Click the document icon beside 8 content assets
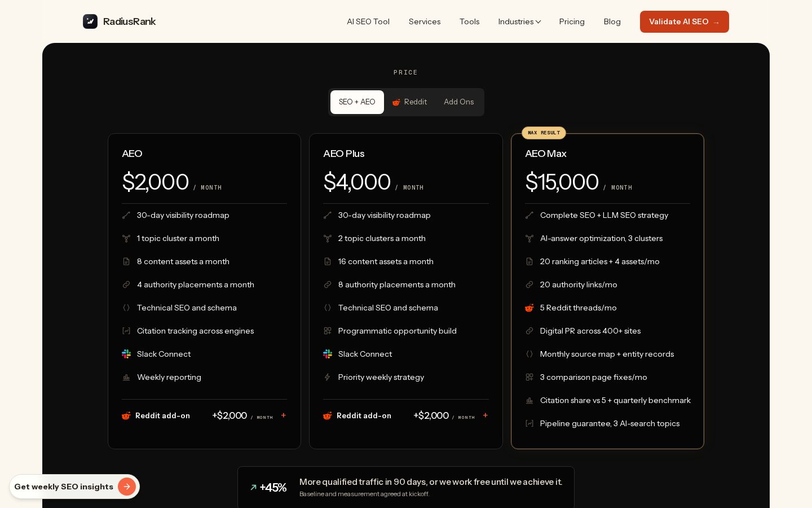The image size is (812, 508). (x=126, y=261)
